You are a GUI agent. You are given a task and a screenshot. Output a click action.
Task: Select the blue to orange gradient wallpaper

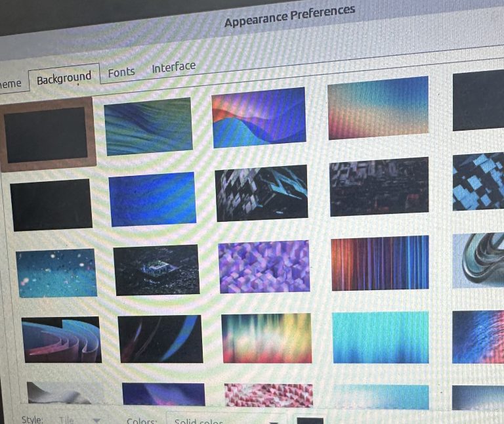point(378,108)
